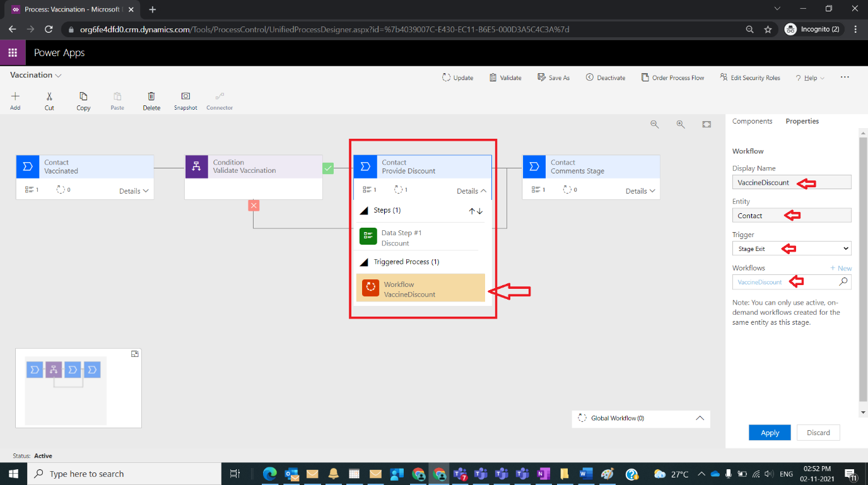Zoom in on the process canvas
The height and width of the screenshot is (485, 868).
[x=681, y=124]
